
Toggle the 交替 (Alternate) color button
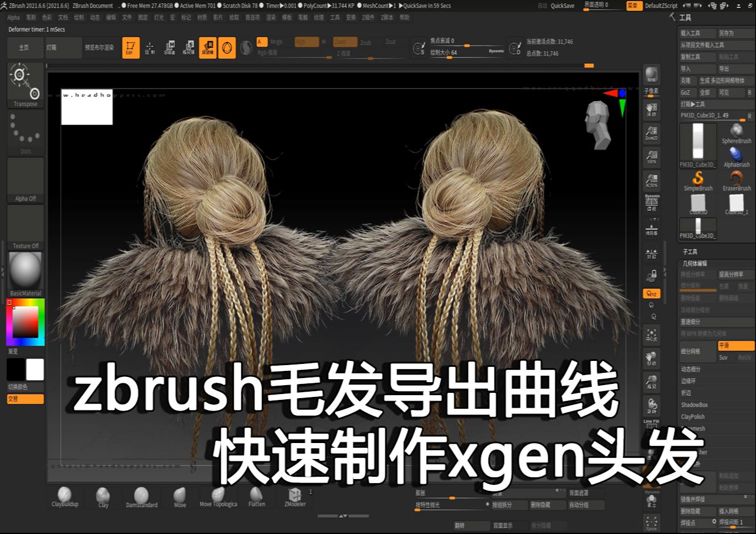coord(25,399)
